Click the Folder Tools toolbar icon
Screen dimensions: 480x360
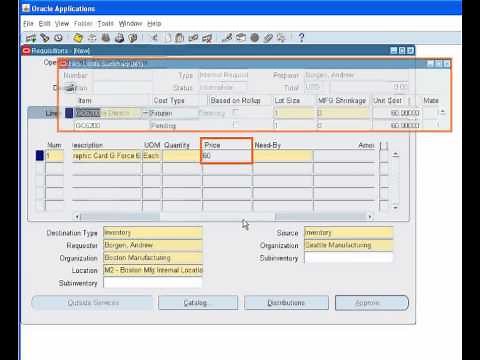[282, 38]
